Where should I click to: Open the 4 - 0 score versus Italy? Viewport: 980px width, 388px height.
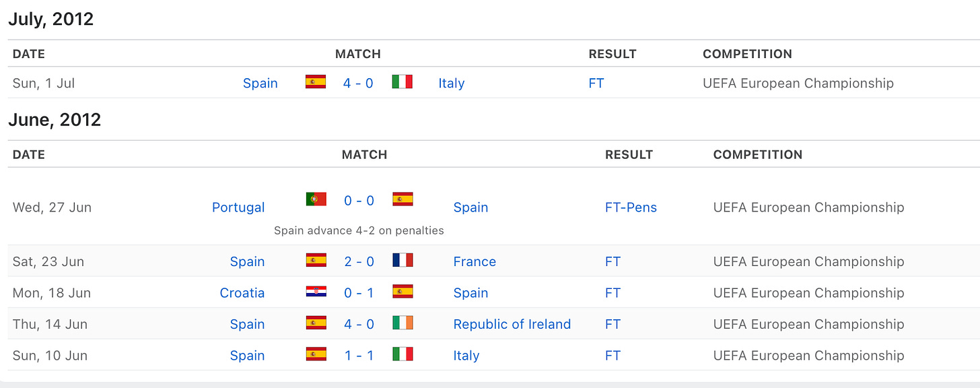[358, 83]
